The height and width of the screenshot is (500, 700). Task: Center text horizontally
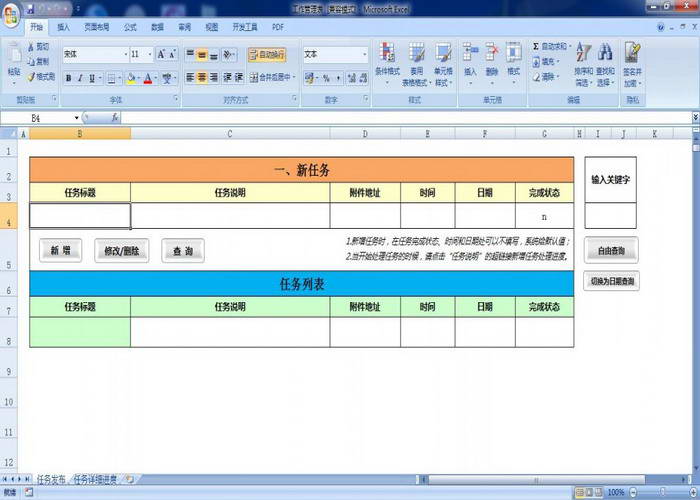tap(202, 78)
